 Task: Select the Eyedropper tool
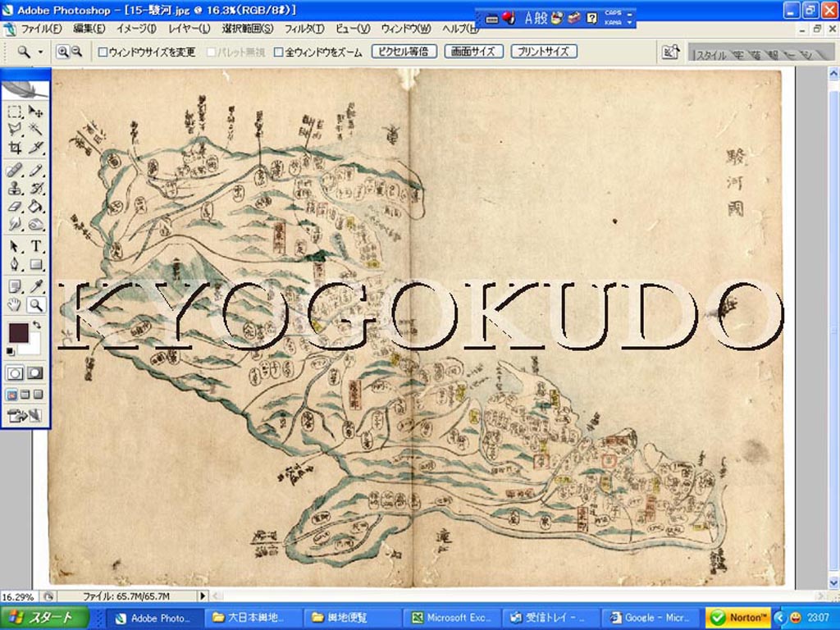tap(35, 286)
